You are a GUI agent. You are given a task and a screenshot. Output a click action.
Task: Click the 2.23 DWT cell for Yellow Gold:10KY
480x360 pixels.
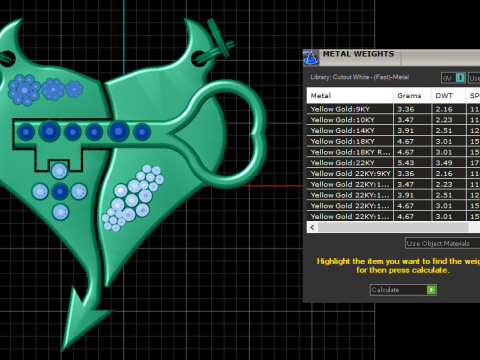[449, 120]
